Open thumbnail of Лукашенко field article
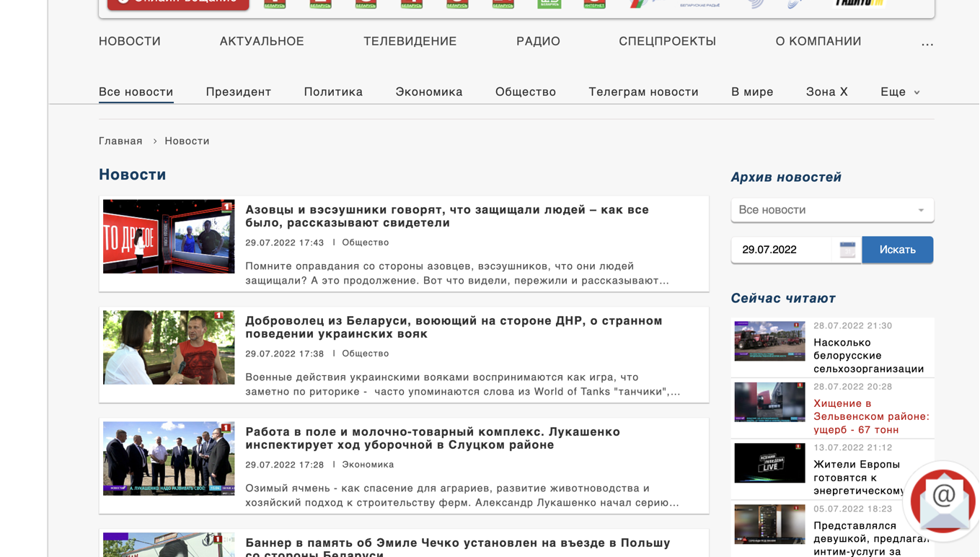This screenshot has height=557, width=980. 169,459
